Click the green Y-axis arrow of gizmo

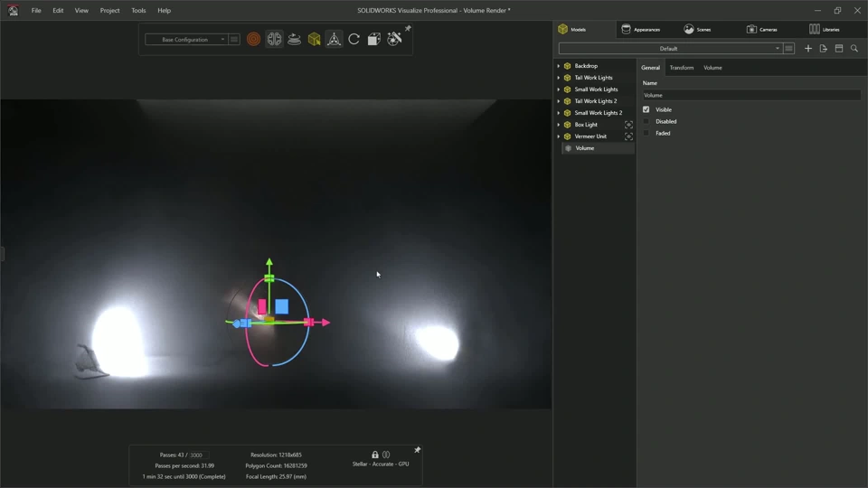[x=269, y=262]
